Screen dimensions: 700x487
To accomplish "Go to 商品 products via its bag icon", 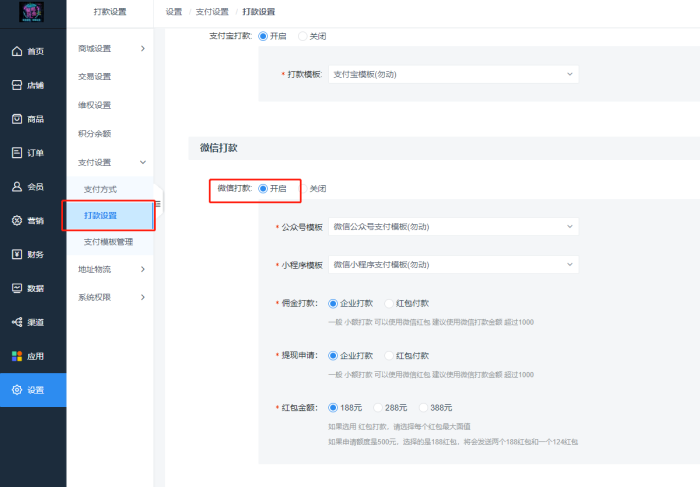I will tap(17, 119).
